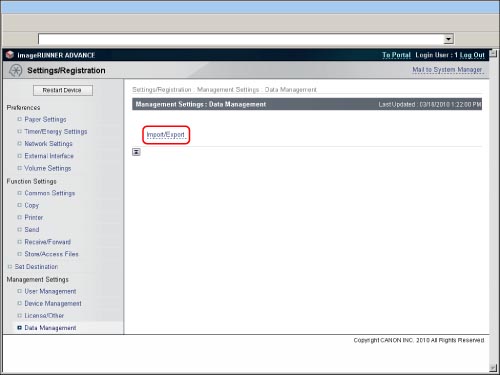Go to the To Portal link
This screenshot has width=500, height=375.
click(396, 55)
